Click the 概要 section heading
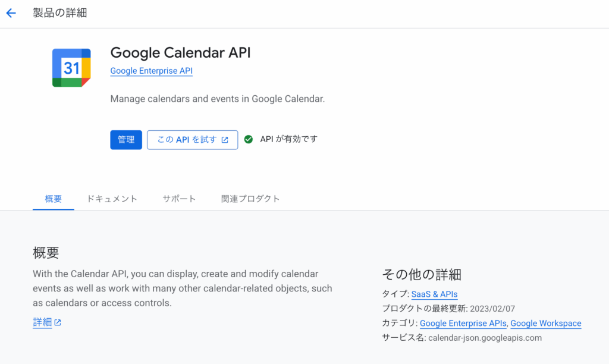Screen dimensions: 609x364 pos(46,253)
